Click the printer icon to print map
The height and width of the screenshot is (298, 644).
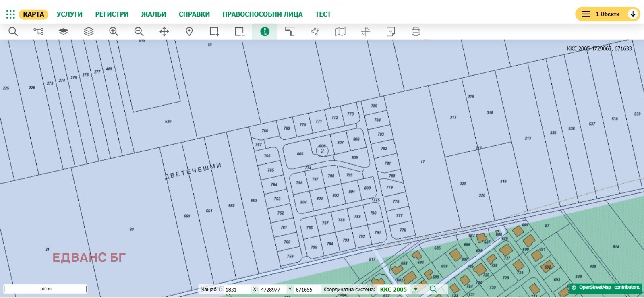pyautogui.click(x=416, y=31)
